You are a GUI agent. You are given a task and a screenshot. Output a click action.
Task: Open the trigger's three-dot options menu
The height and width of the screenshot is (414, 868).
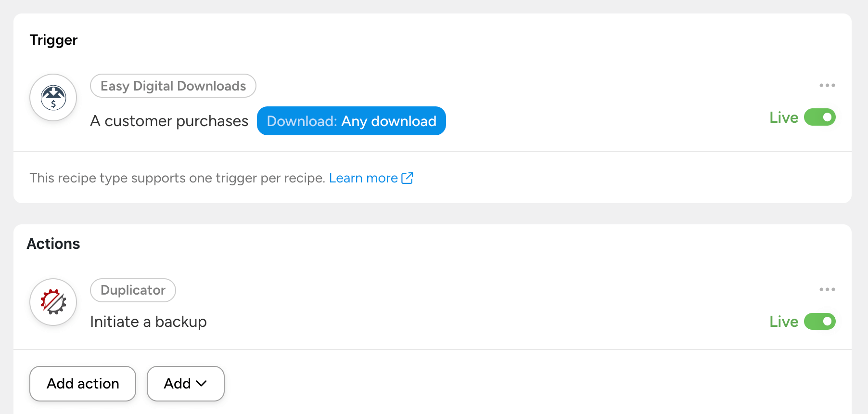(x=827, y=85)
